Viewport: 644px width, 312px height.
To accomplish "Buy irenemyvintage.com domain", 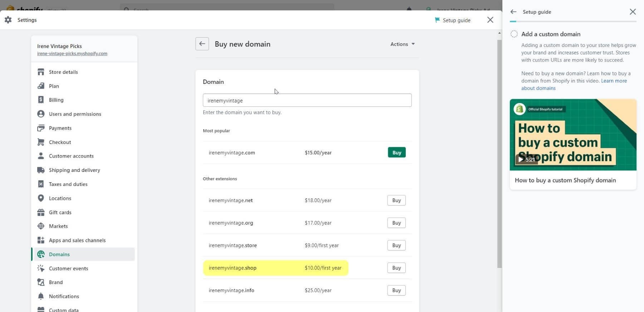I will (x=397, y=153).
